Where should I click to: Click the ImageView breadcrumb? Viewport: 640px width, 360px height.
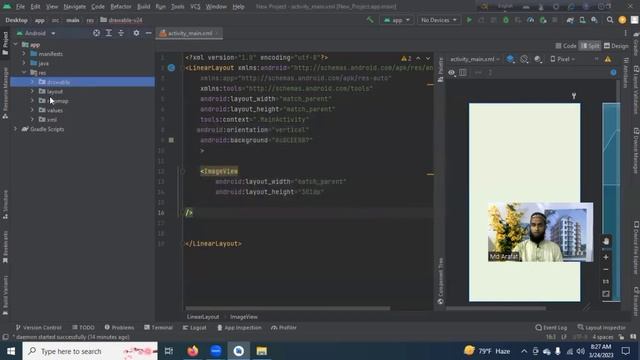pos(244,317)
